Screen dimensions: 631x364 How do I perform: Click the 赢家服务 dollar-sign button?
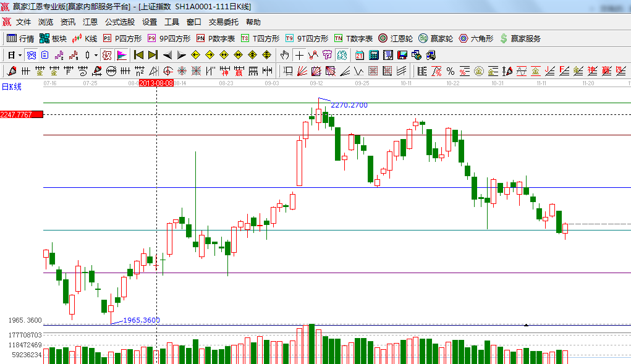(520, 38)
